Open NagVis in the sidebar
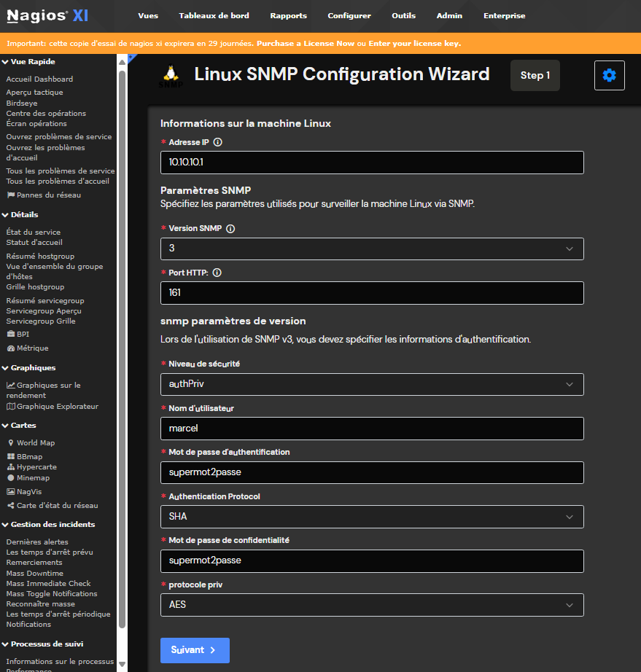This screenshot has height=672, width=641. 29,491
